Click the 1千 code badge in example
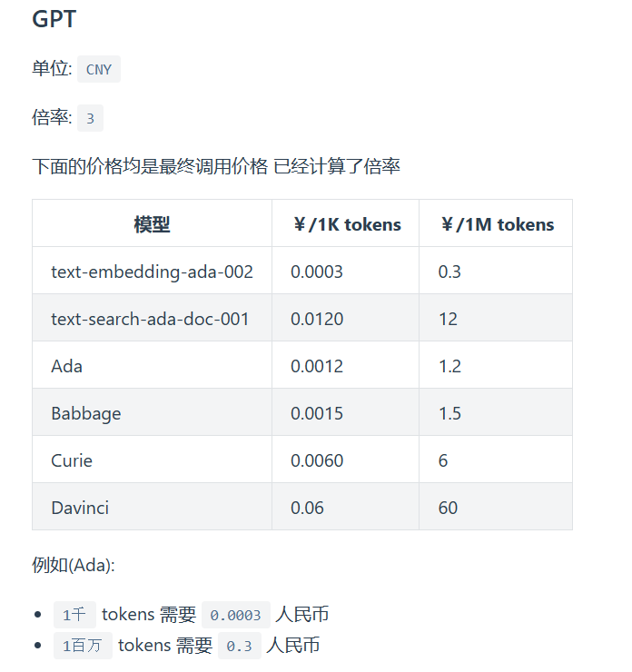Screen dimensions: 632x672 [x=74, y=615]
